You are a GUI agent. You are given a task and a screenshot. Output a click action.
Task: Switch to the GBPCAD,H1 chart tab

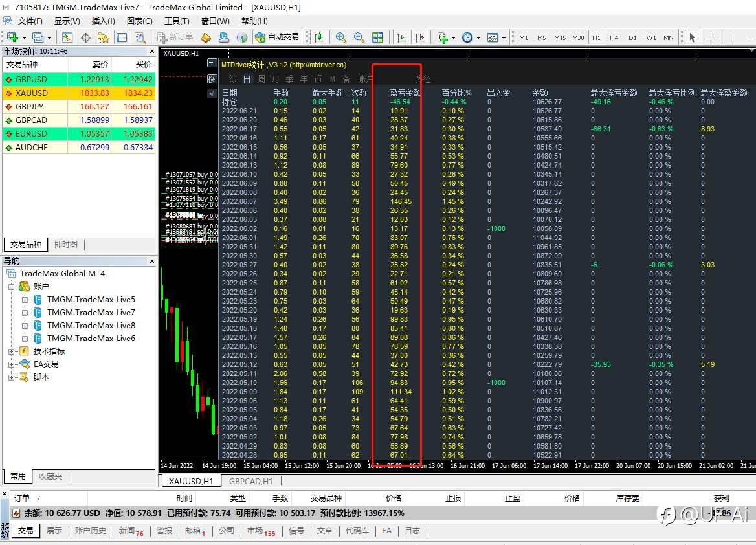coord(250,482)
